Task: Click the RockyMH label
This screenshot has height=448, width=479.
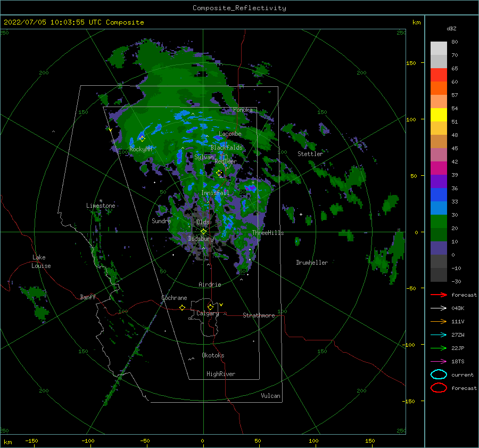Action: (141, 149)
